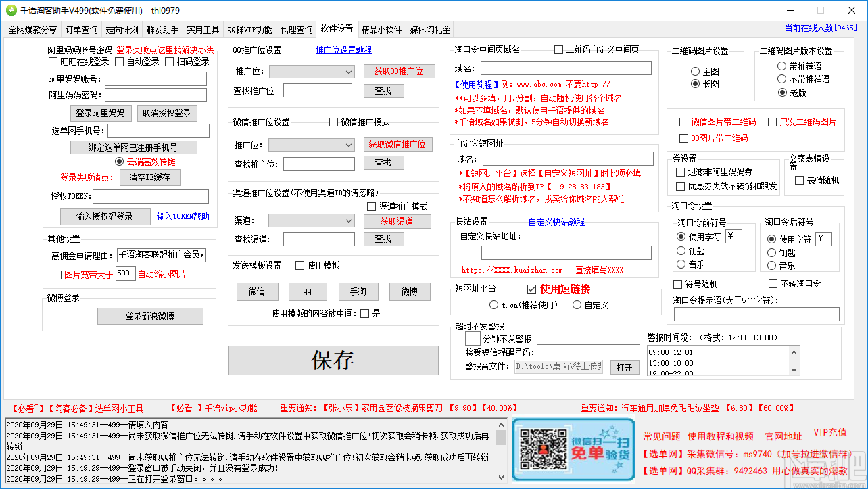Click 当前在线人数 status text
Screen dimensions: 868x489
821,28
